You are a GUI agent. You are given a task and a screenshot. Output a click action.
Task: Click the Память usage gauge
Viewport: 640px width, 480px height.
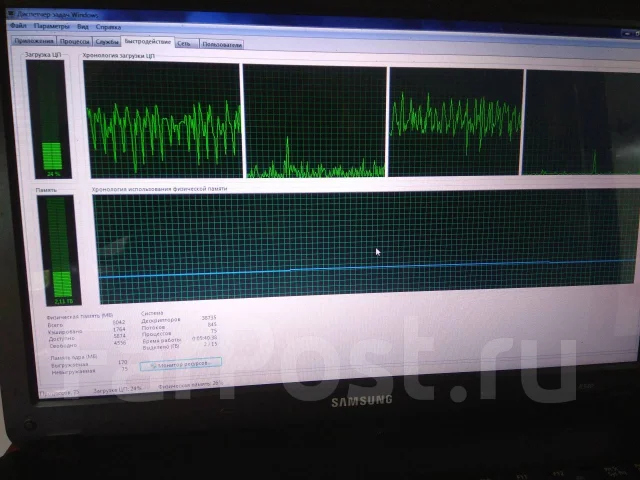point(60,250)
